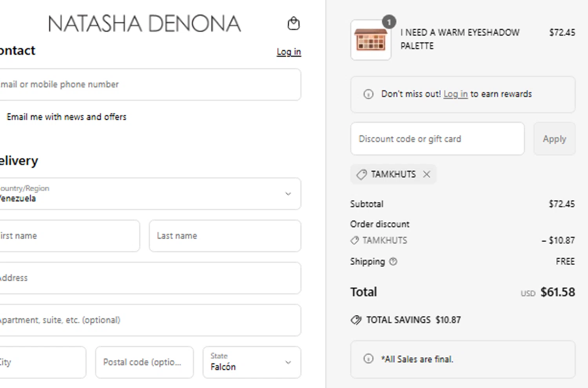Focus the City field

[42, 362]
